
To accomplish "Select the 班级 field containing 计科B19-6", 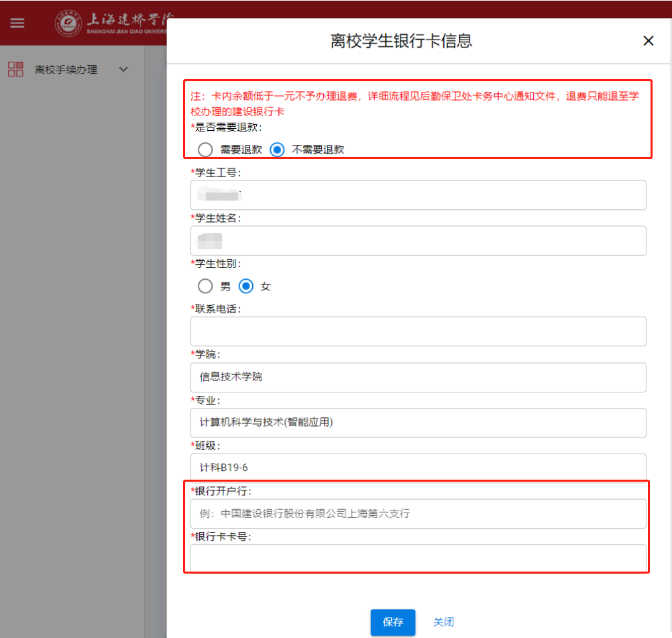I will 418,467.
